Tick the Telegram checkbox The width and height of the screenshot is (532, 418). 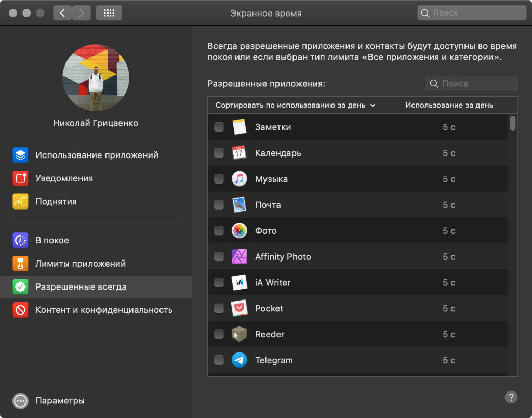(x=219, y=360)
